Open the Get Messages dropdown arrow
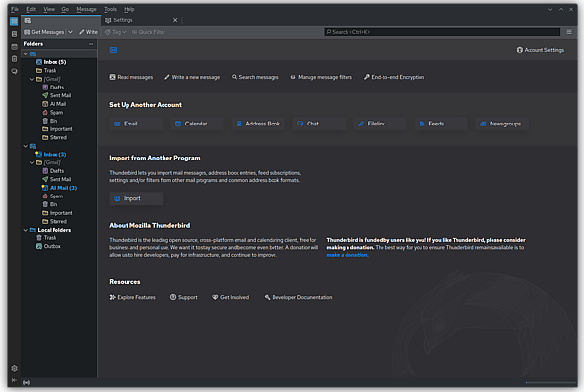584x392 pixels. (x=71, y=32)
